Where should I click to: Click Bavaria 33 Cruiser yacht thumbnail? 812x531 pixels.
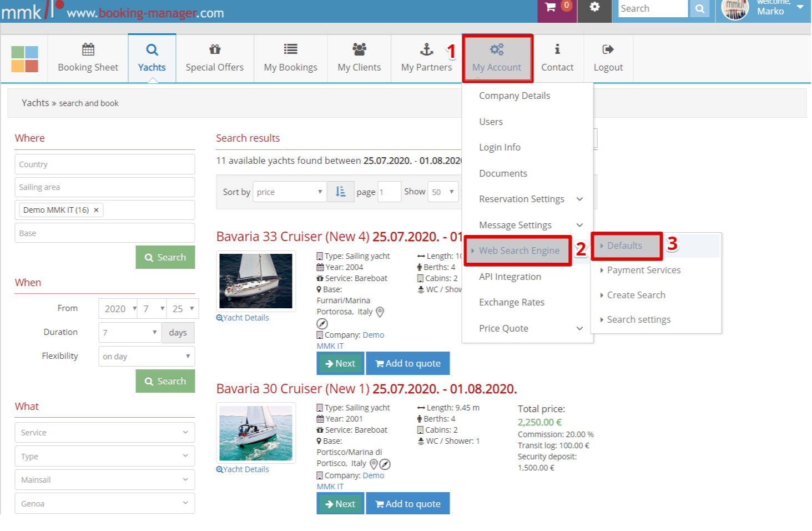pyautogui.click(x=256, y=281)
